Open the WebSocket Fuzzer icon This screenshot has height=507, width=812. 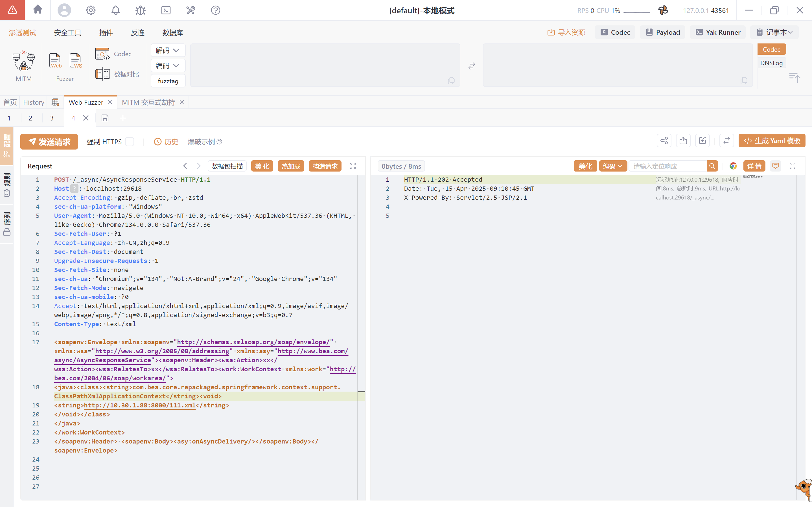[75, 61]
